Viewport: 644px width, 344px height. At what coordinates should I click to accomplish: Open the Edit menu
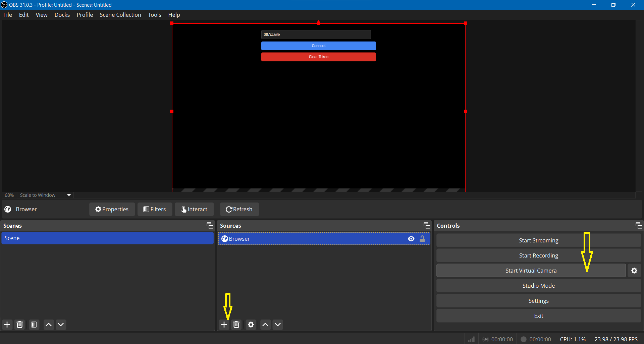pyautogui.click(x=24, y=15)
